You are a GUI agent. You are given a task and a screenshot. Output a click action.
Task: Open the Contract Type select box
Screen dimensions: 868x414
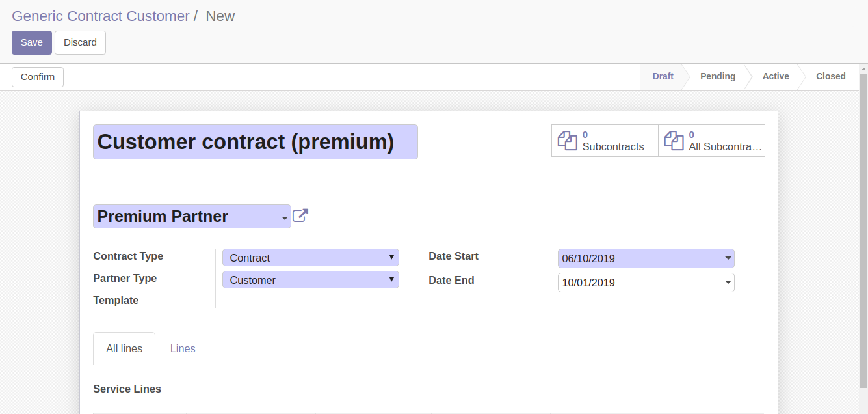tap(311, 258)
